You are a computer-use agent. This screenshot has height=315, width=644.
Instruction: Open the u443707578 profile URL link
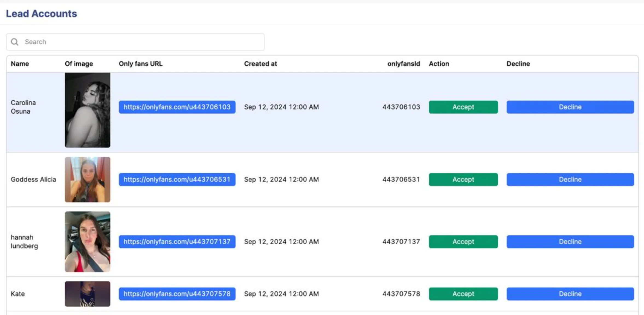tap(177, 294)
